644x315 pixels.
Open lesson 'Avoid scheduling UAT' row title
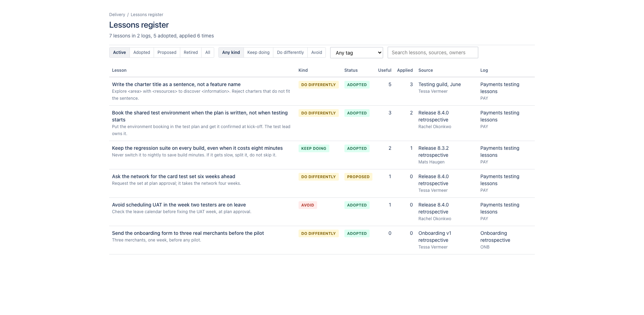179,205
